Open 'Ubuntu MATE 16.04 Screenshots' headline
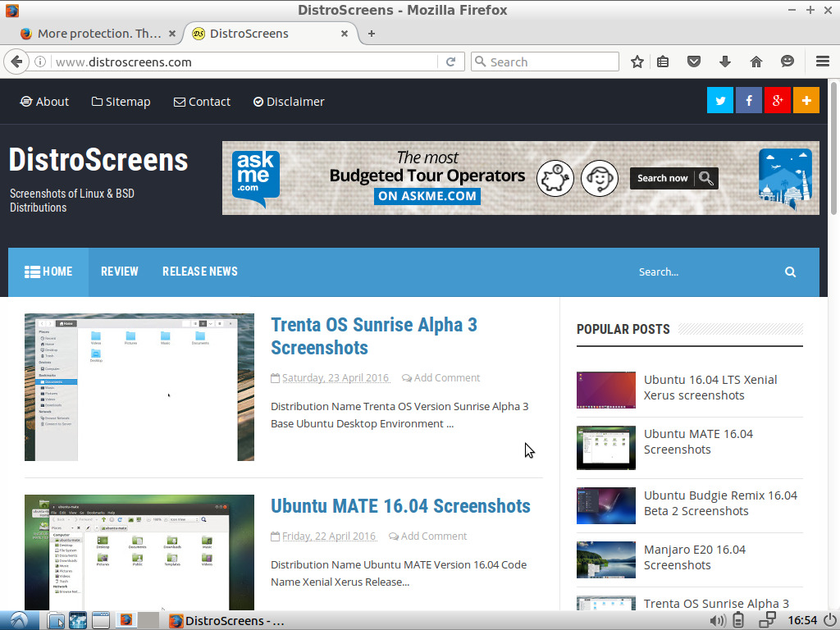Image resolution: width=840 pixels, height=630 pixels. [x=400, y=505]
